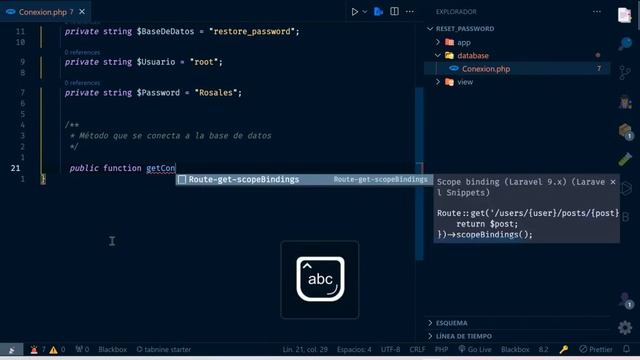
Task: Open Conexion.php in the explorer
Action: [517, 69]
